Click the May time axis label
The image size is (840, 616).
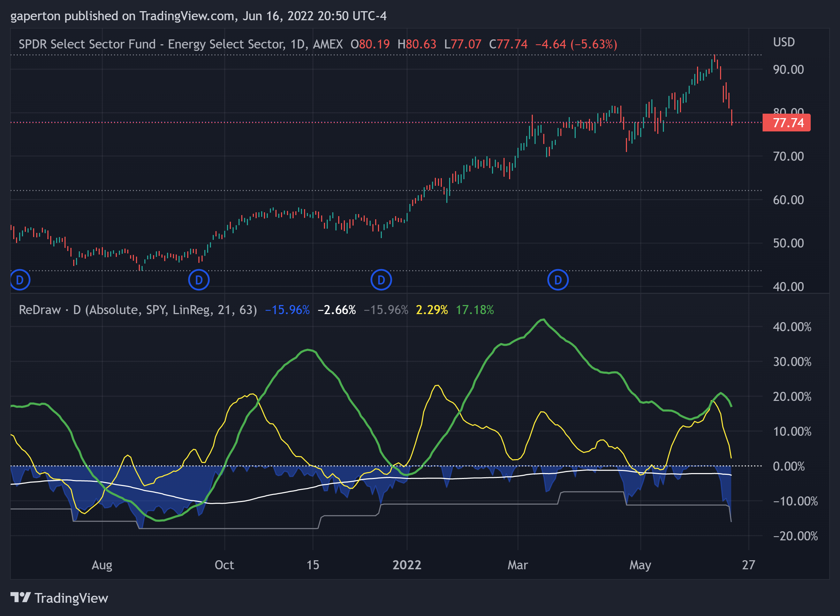pos(640,565)
